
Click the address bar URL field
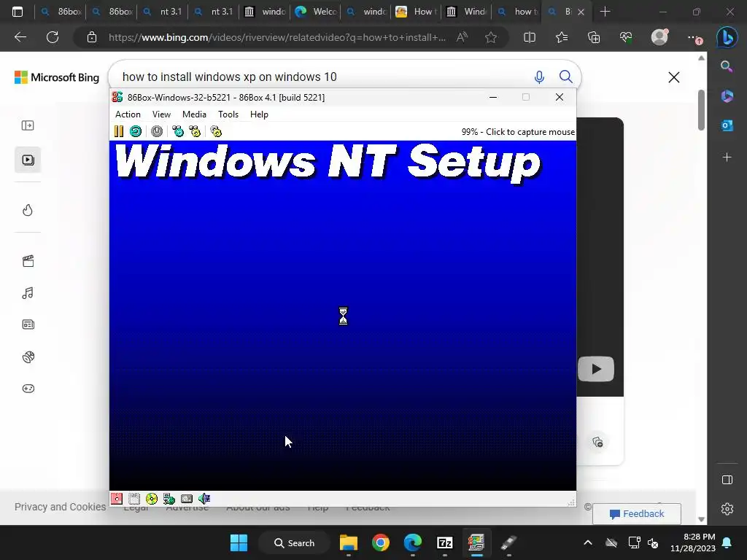(276, 37)
